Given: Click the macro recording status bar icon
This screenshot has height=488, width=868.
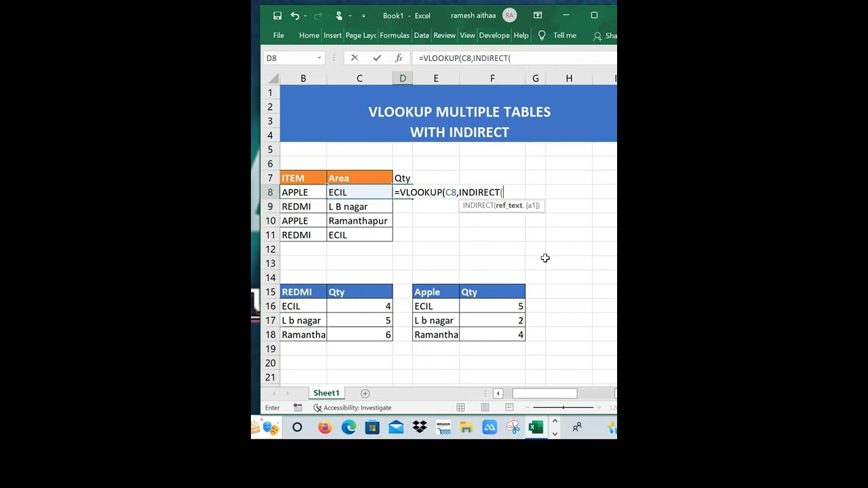Looking at the screenshot, I should [x=298, y=407].
